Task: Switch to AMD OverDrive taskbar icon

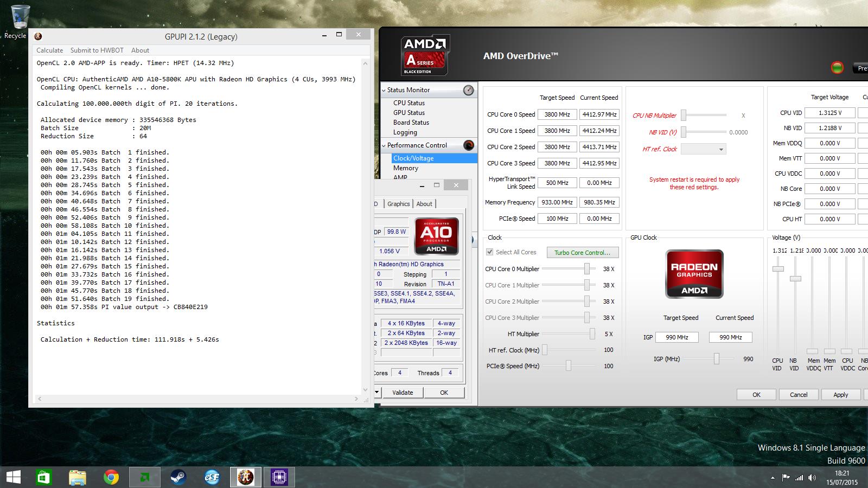Action: click(x=145, y=477)
